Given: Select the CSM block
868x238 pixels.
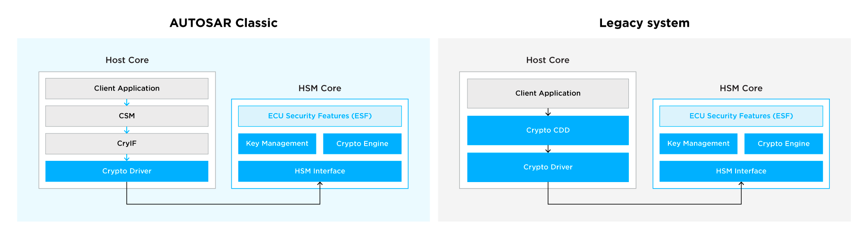Looking at the screenshot, I should pyautogui.click(x=127, y=116).
